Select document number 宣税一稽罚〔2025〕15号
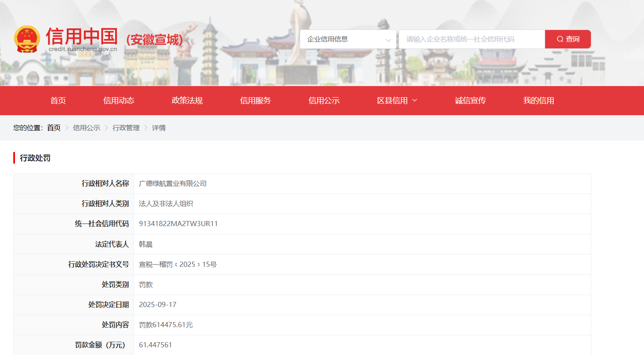 click(178, 265)
